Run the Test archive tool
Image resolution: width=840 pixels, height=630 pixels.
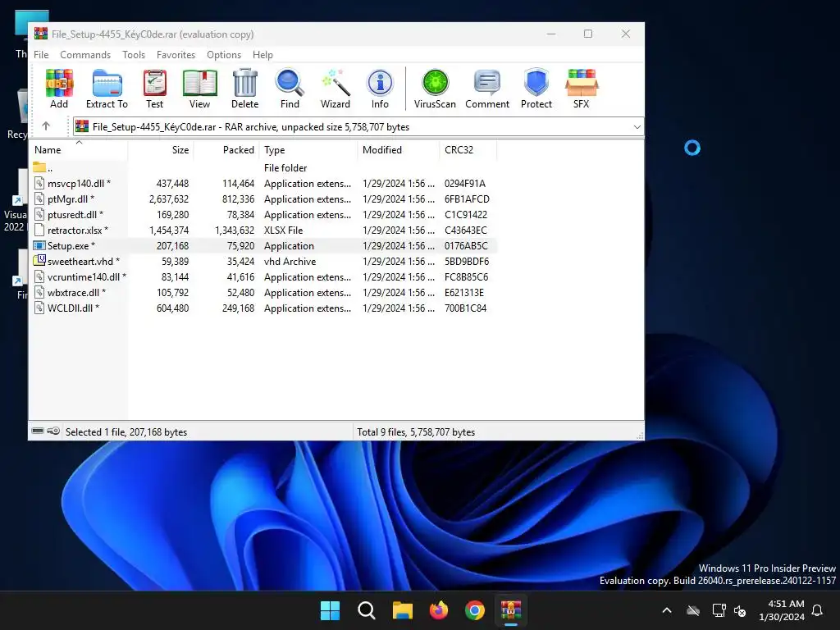tap(155, 89)
